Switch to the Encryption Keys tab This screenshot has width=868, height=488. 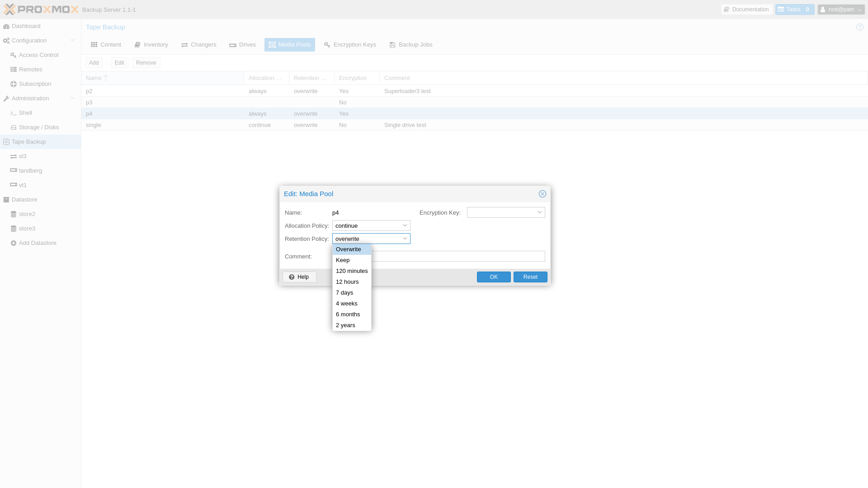pyautogui.click(x=350, y=45)
